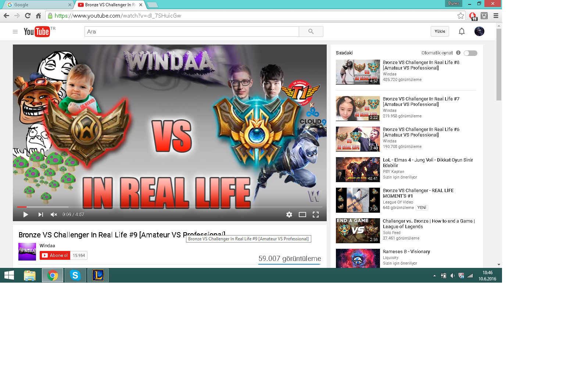
Task: Bookmark this page with star icon
Action: click(x=460, y=15)
